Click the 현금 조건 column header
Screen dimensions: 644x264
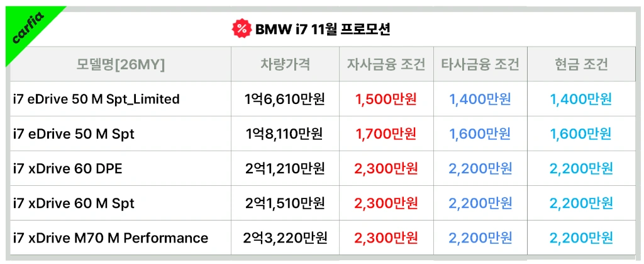pos(580,64)
